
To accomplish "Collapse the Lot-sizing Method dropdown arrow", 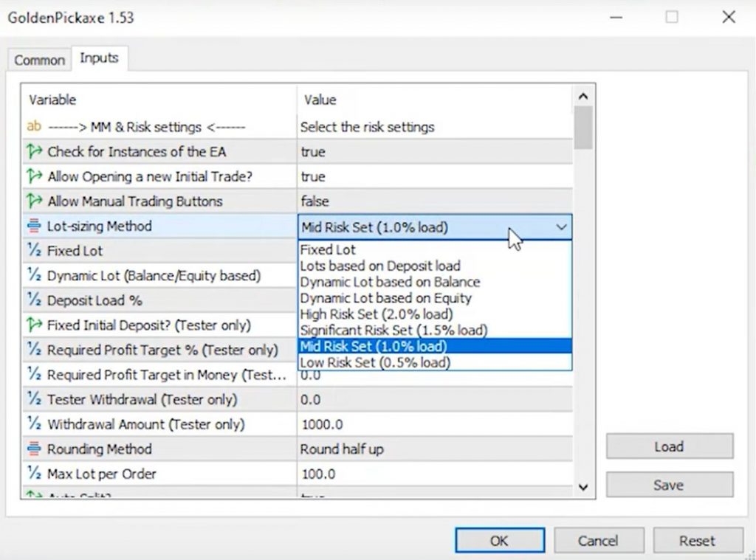I will click(561, 227).
